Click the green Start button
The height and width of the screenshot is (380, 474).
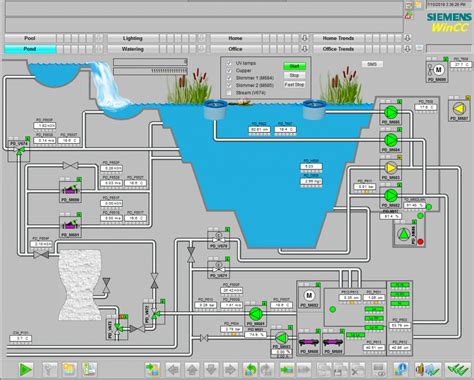[295, 66]
